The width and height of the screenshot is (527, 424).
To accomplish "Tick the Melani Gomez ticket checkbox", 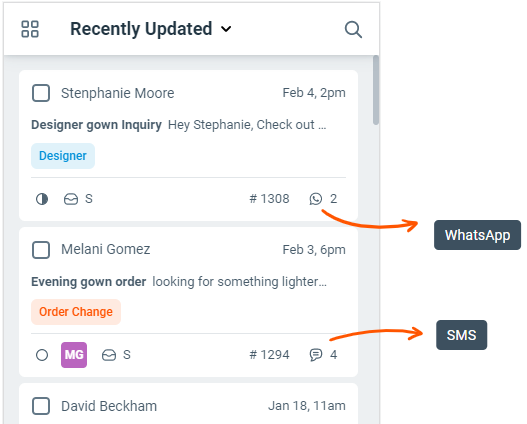I will pos(41,250).
